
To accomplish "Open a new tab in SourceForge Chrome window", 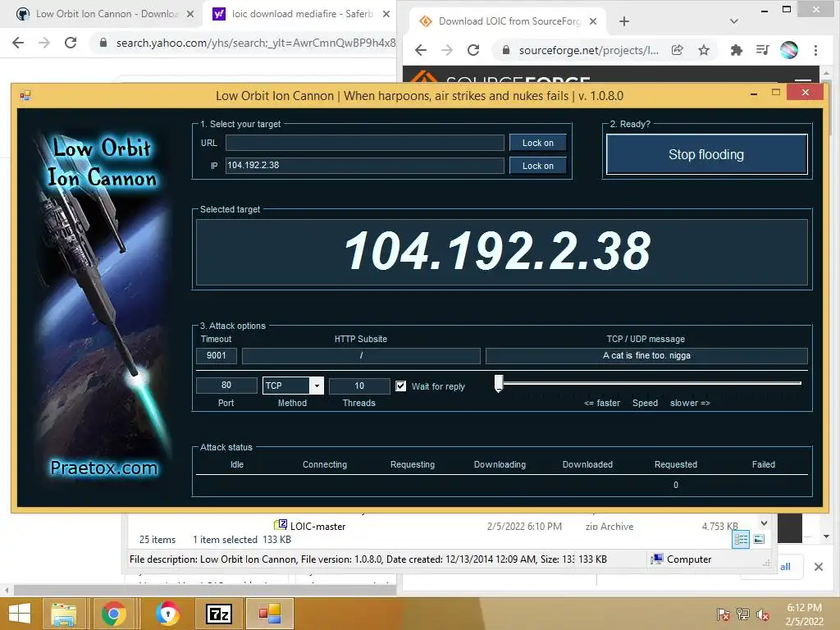I will pos(624,21).
